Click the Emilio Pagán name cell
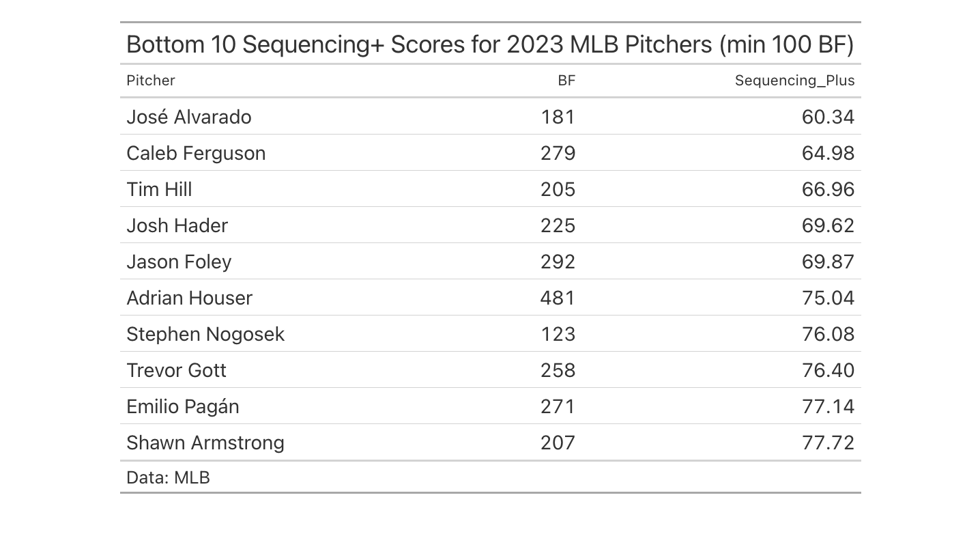This screenshot has width=980, height=560. coord(183,406)
